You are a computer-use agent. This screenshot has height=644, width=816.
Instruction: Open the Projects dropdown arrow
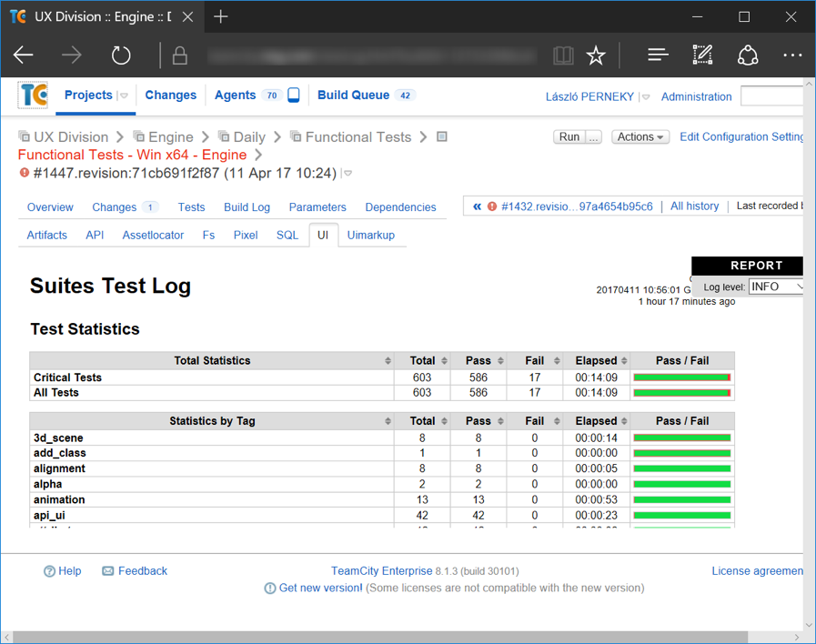(x=124, y=96)
